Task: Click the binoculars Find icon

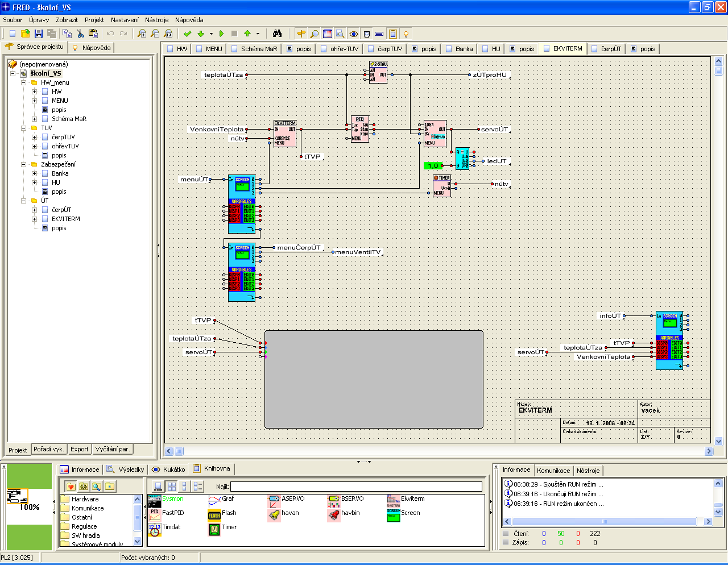Action: pyautogui.click(x=277, y=34)
